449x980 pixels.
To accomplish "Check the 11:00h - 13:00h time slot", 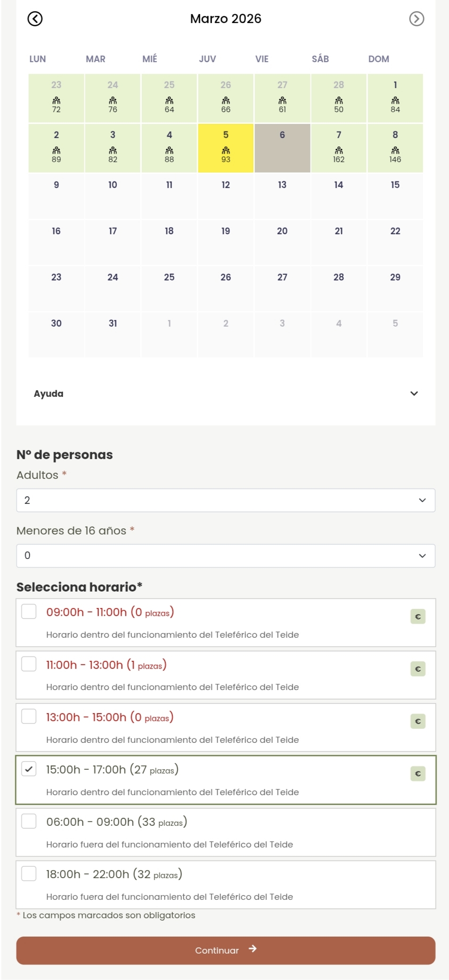I will click(x=29, y=664).
